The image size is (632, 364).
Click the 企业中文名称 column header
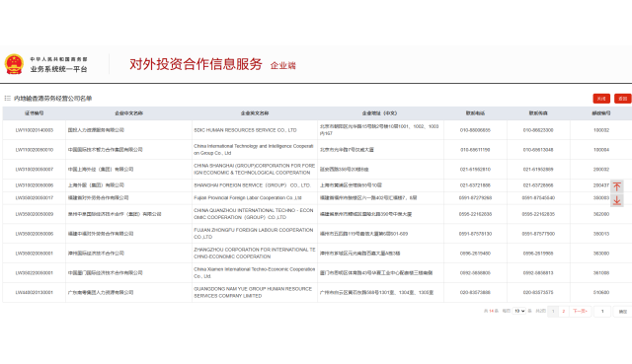point(129,113)
